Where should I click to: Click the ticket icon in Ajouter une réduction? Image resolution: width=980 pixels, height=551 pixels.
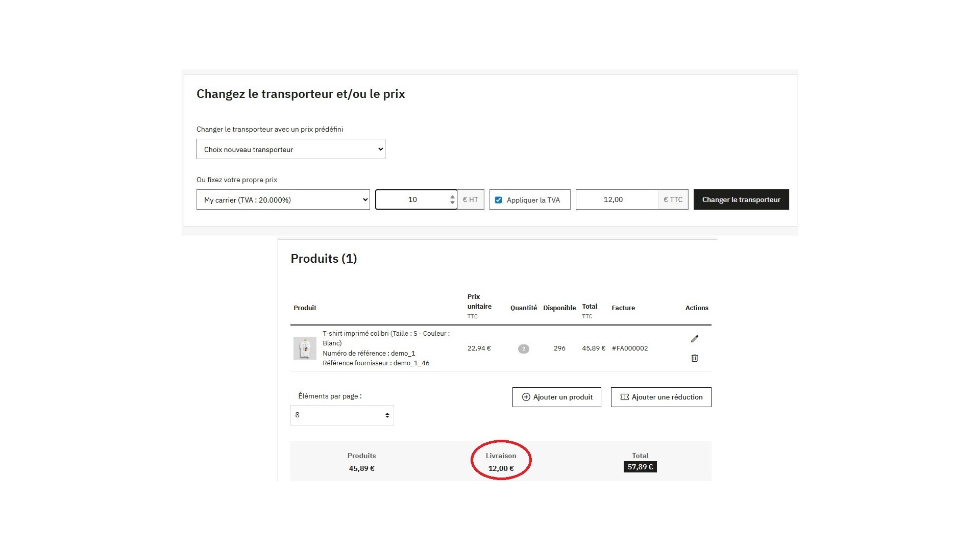624,397
